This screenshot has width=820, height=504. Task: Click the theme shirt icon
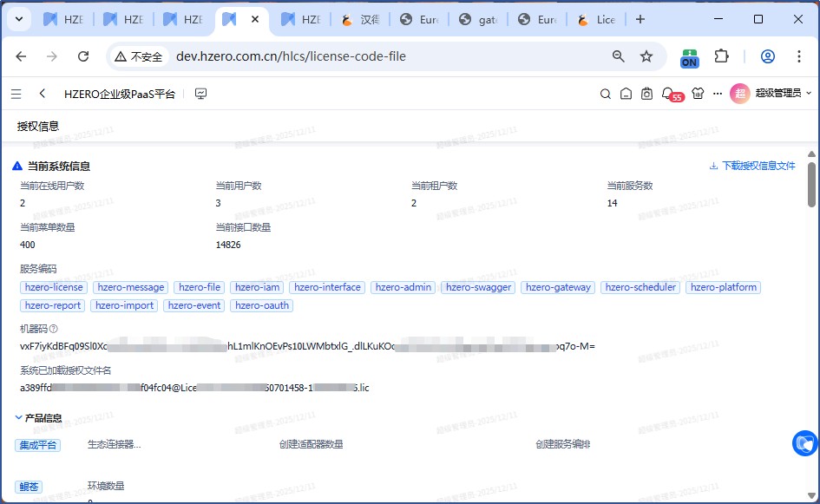tap(696, 94)
